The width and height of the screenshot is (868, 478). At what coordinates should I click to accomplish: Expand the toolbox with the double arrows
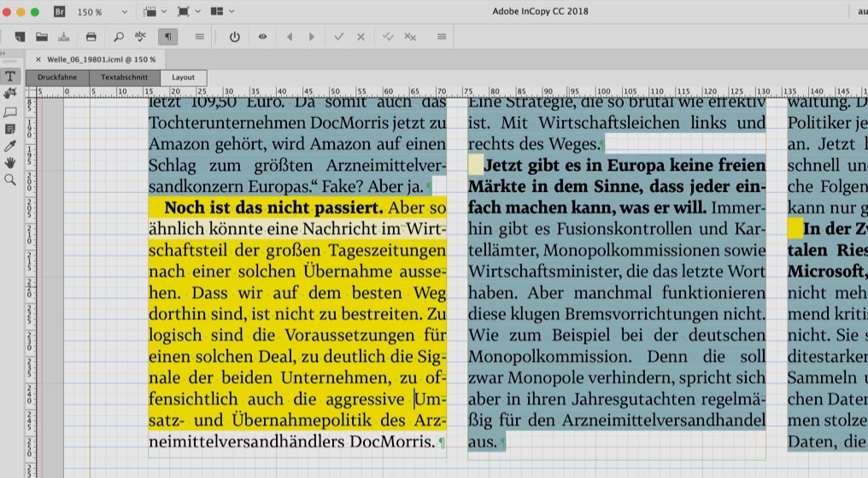pos(3,53)
